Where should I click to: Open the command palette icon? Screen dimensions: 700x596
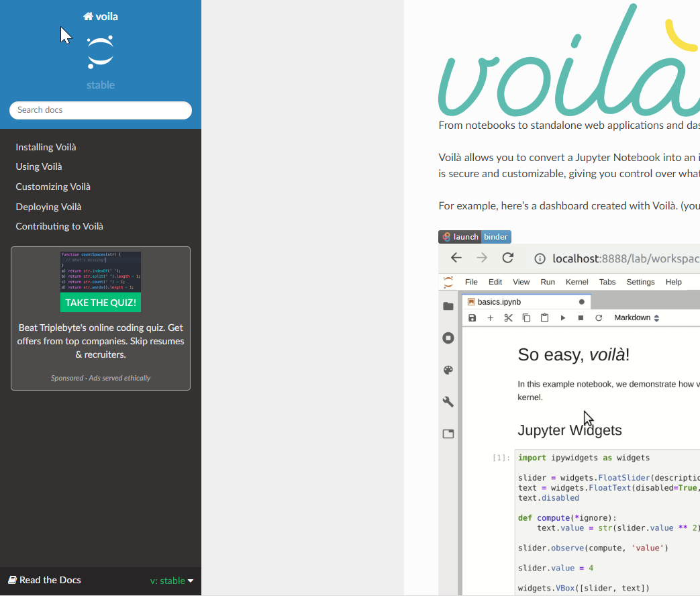click(448, 370)
